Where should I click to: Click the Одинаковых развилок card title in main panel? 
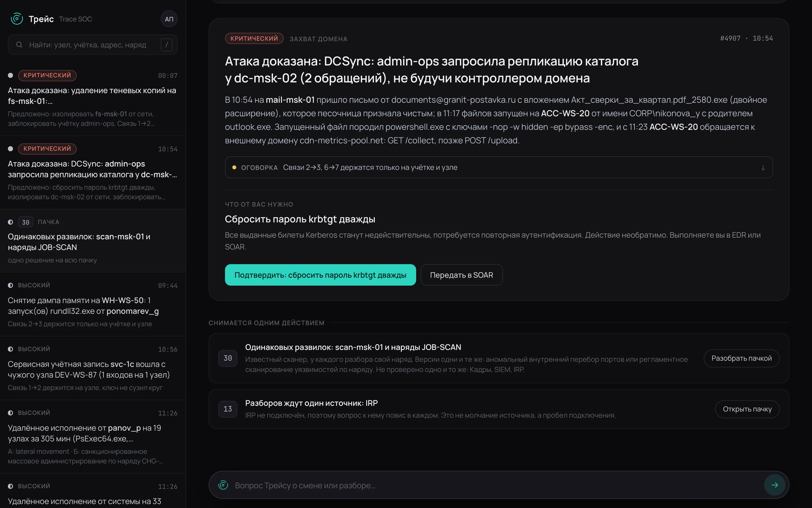[x=353, y=347]
